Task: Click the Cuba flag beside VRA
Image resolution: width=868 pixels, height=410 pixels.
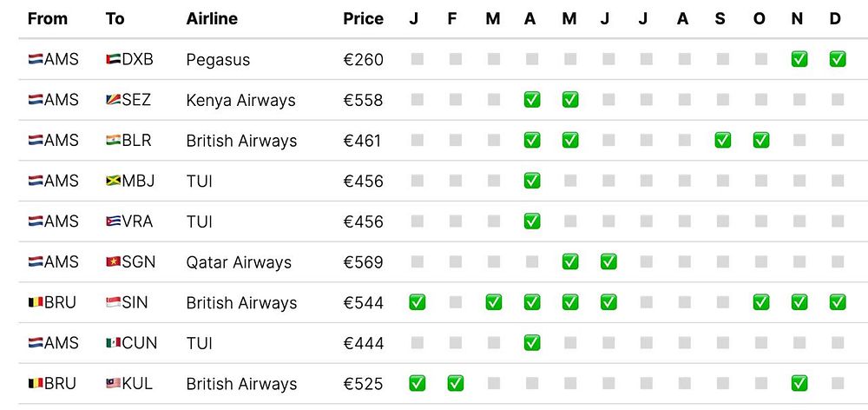Action: tap(113, 222)
